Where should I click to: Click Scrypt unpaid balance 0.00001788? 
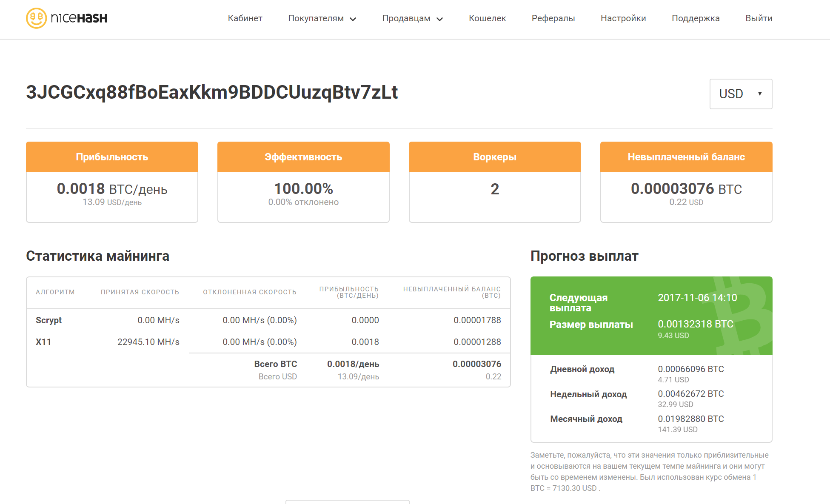[477, 320]
